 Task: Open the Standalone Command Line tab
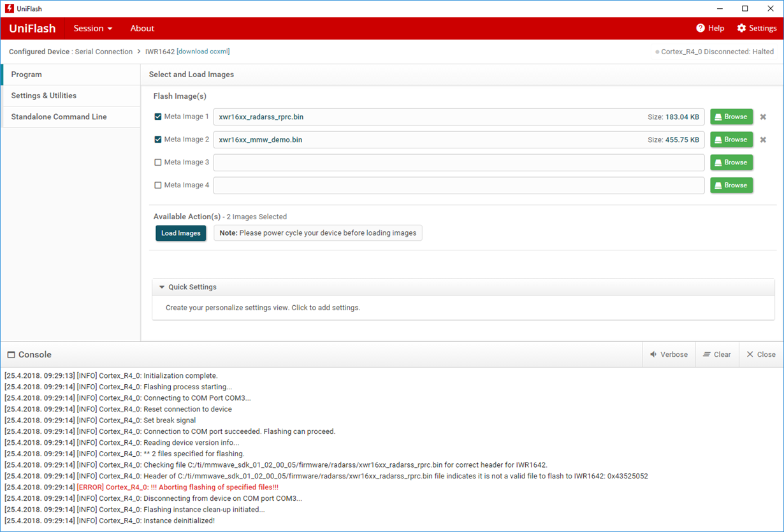71,117
